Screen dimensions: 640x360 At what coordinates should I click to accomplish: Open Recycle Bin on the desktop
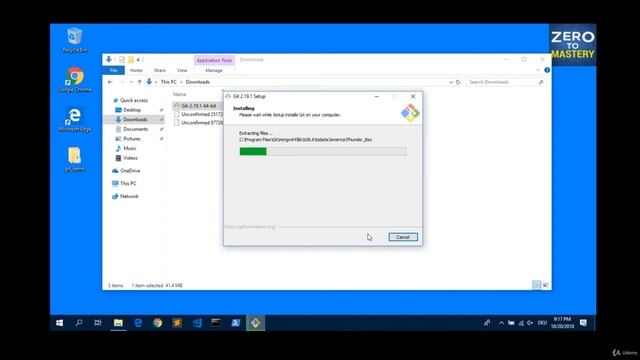tap(75, 40)
